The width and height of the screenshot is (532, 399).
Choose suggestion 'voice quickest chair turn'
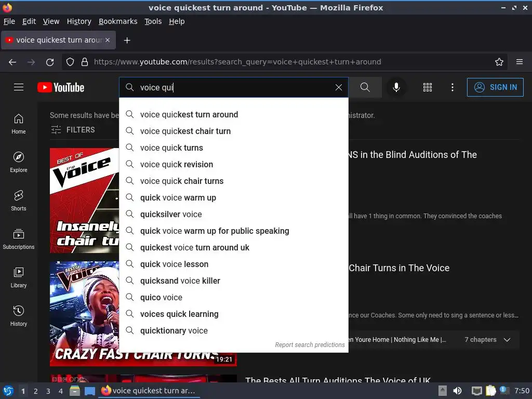point(234,131)
